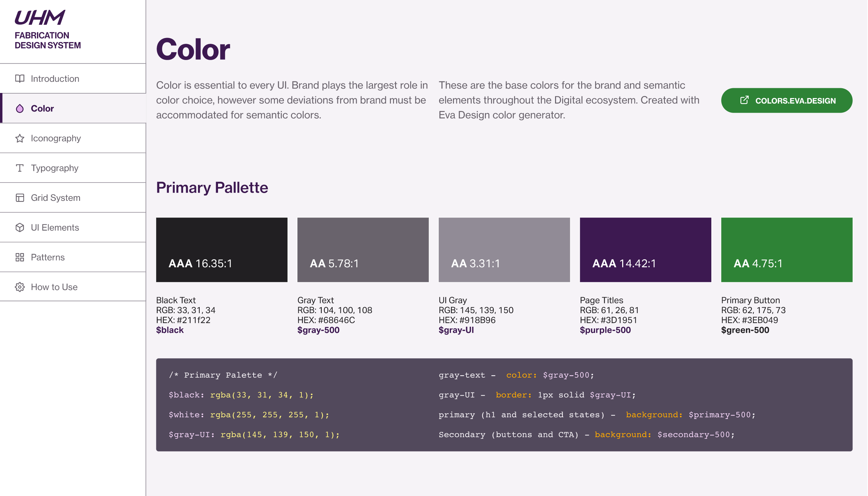Open the Iconography page
This screenshot has height=496, width=868.
pos(56,138)
